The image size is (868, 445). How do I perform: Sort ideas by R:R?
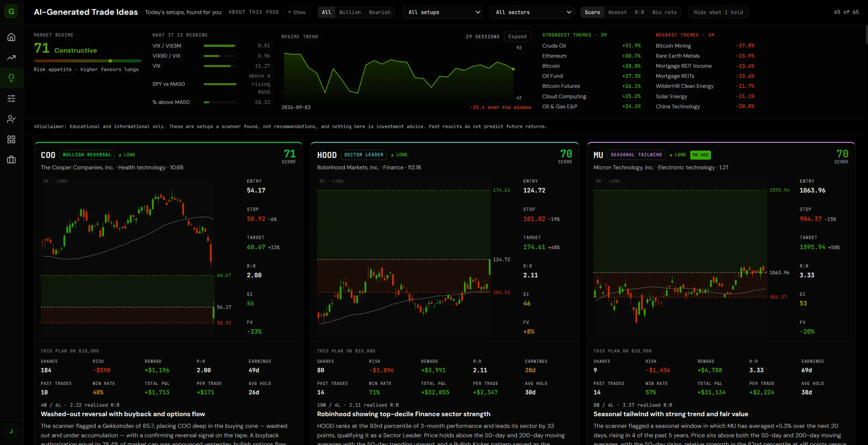coord(639,12)
